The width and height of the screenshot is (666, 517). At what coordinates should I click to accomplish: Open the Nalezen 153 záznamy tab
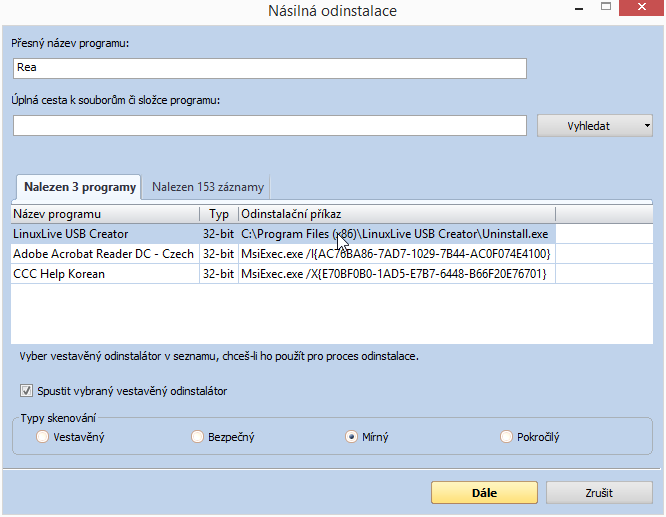pos(208,187)
